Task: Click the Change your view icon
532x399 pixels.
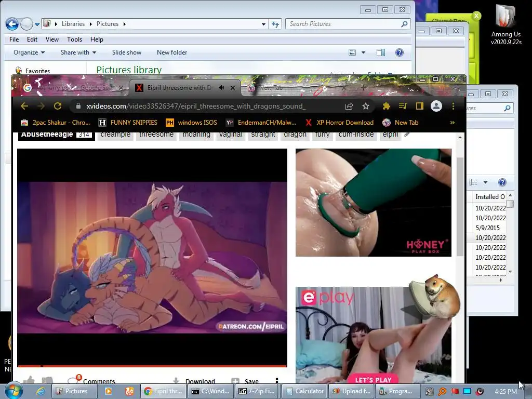Action: [x=353, y=52]
